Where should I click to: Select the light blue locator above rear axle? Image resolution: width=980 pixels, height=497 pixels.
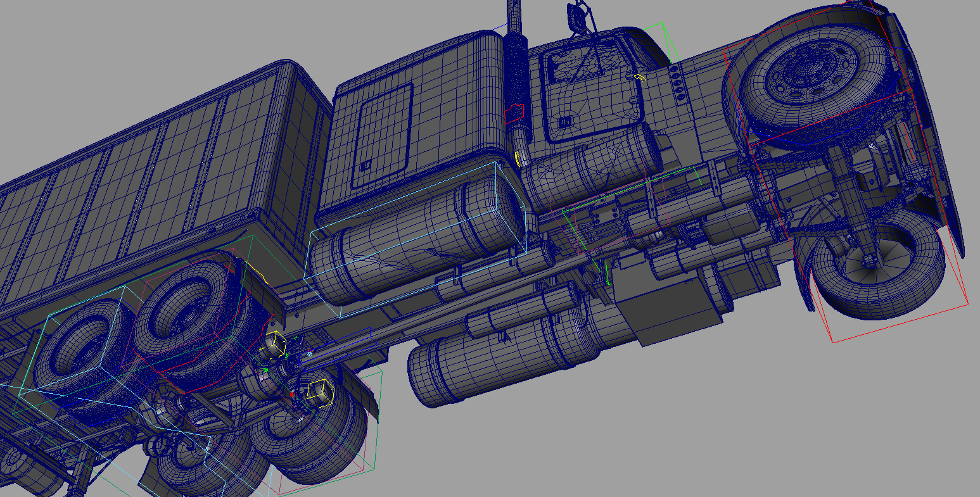(309, 354)
